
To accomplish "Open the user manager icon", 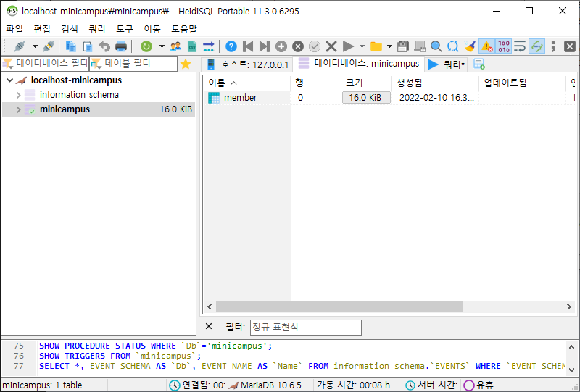I will (175, 46).
